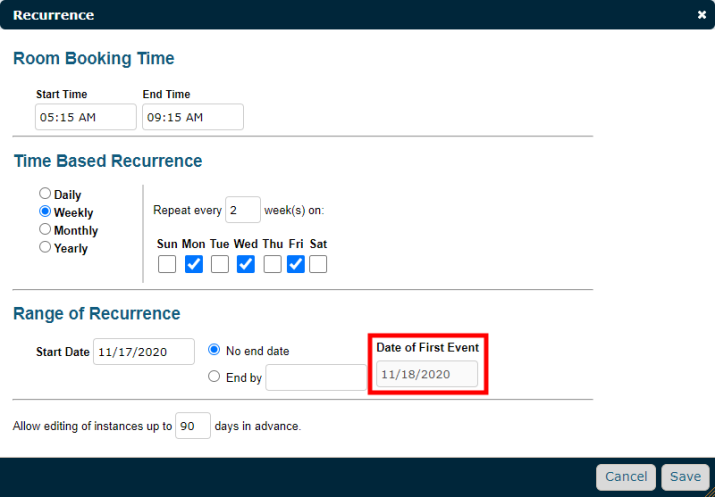Click the Start Time field showing 05:15 AM
Image resolution: width=715 pixels, height=497 pixels.
(x=86, y=117)
